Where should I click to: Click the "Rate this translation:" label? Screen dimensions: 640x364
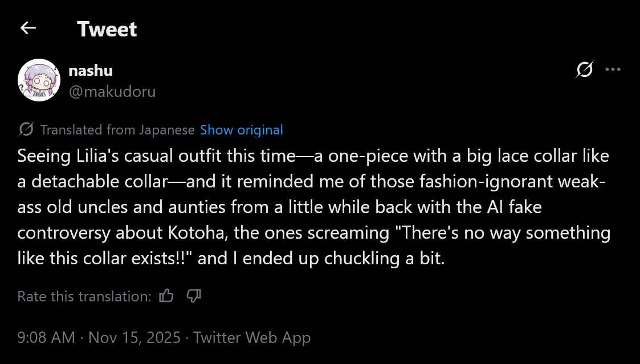point(84,296)
